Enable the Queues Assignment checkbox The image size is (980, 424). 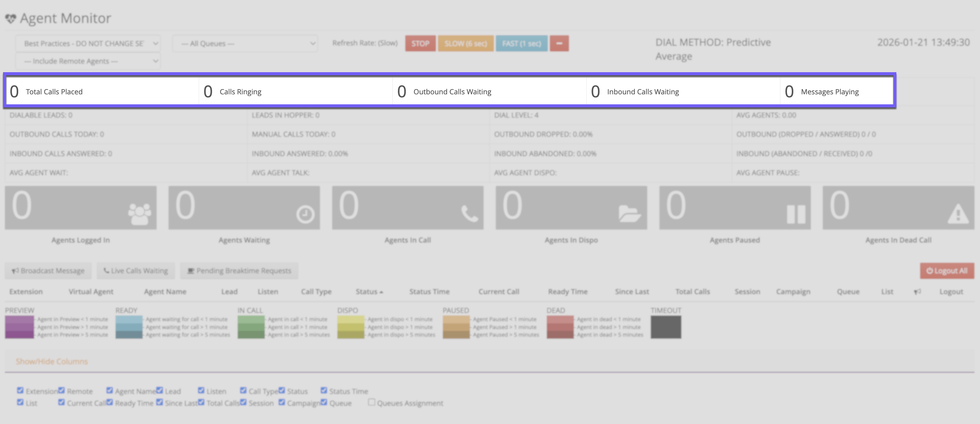[x=372, y=402]
